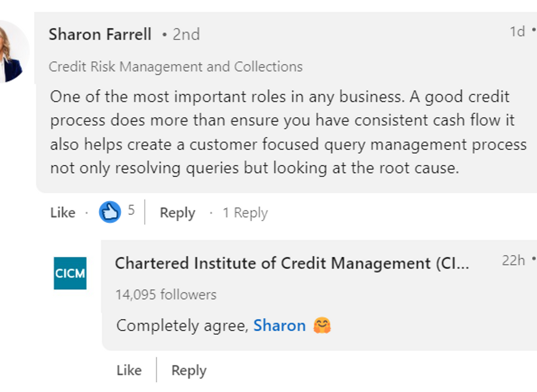Click the Sharon Farrell name link
The image size is (537, 392).
pos(100,34)
